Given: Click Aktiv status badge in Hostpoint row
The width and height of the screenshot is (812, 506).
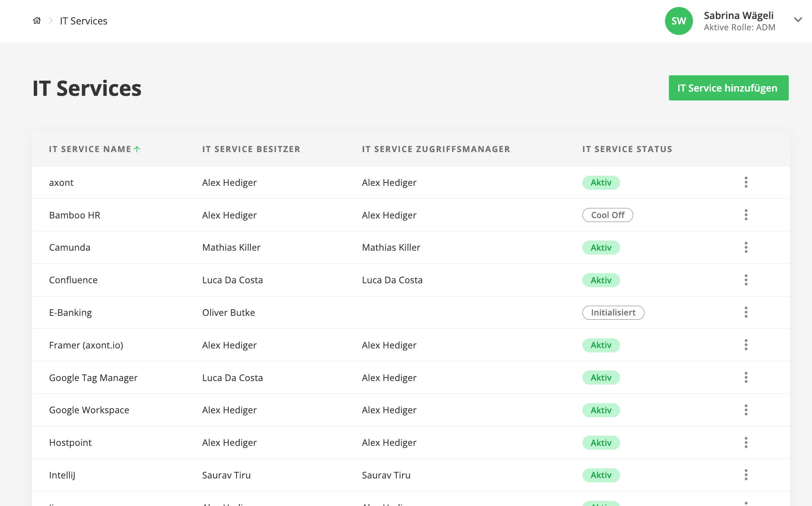Looking at the screenshot, I should pos(601,443).
